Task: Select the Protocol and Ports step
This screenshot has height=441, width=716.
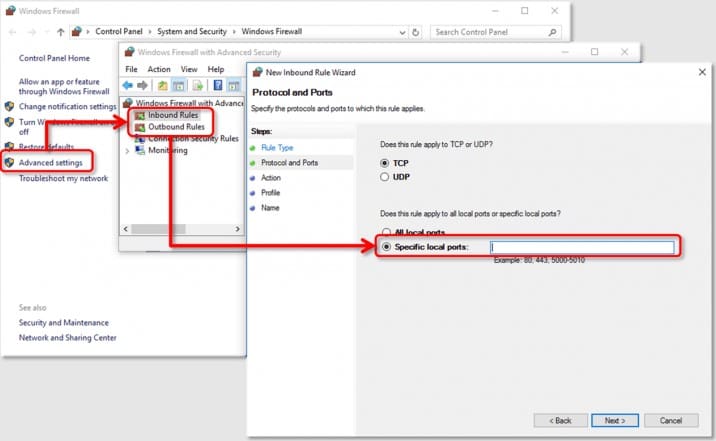Action: pyautogui.click(x=290, y=163)
